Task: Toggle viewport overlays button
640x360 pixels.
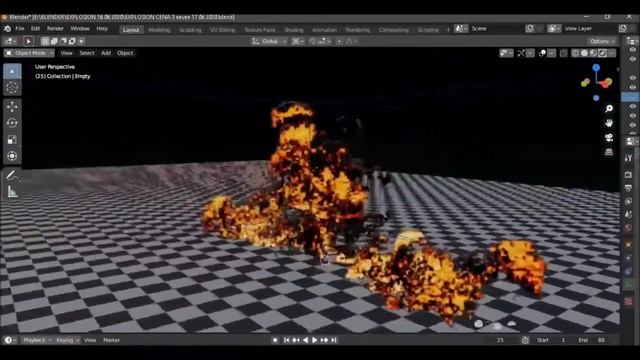Action: point(542,53)
